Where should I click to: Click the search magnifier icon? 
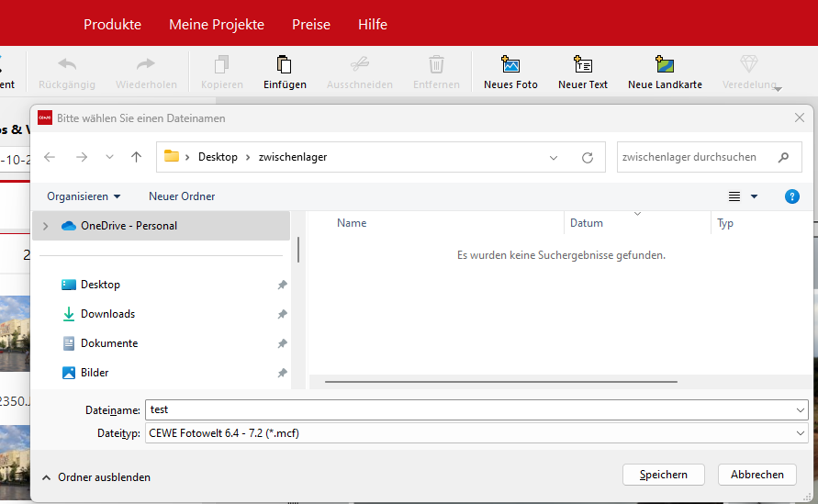coord(783,157)
